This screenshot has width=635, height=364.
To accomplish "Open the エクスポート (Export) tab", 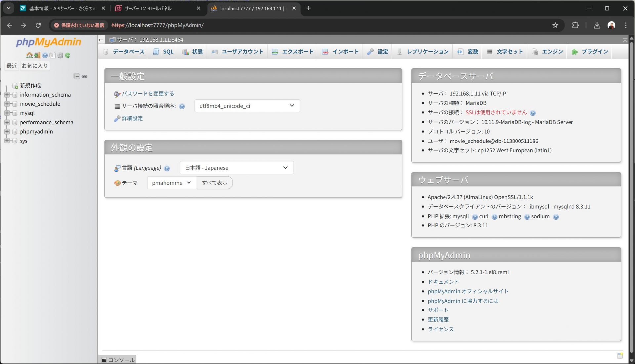I will (293, 52).
